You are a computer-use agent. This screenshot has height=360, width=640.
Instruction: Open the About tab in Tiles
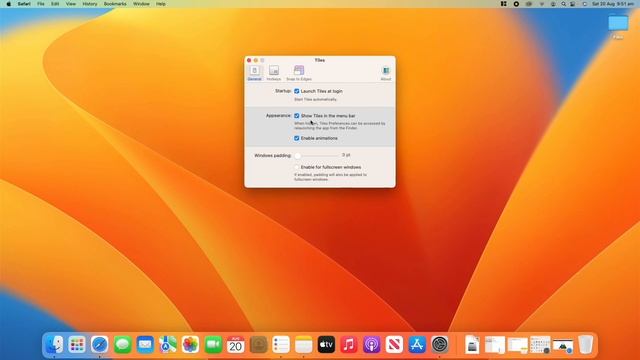[x=386, y=73]
